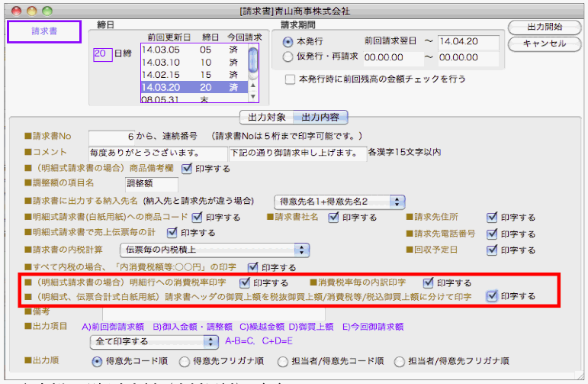Image resolution: width=588 pixels, height=384 pixels.
Task: Select 得意先コード順 output order
Action: click(x=97, y=361)
